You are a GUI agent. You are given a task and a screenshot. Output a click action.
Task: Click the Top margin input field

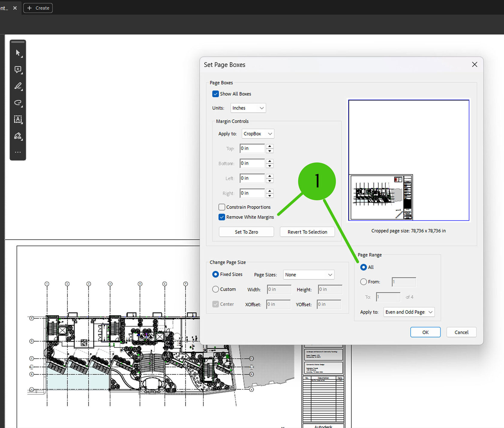(252, 149)
